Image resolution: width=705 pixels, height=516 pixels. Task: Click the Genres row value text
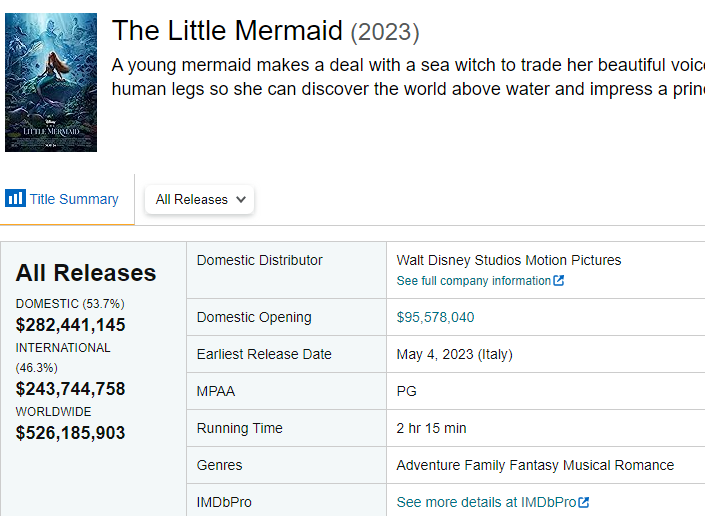(535, 465)
